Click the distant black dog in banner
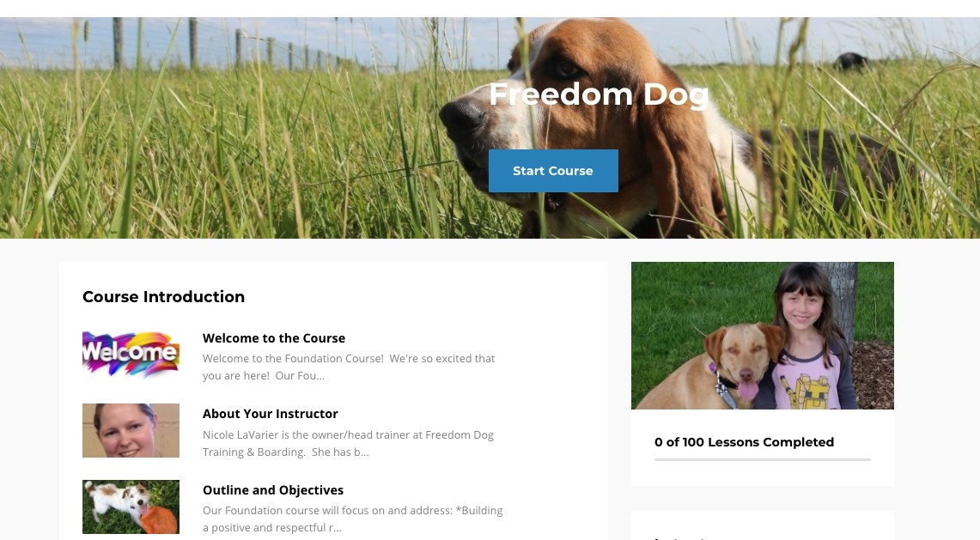The image size is (980, 540). click(850, 61)
